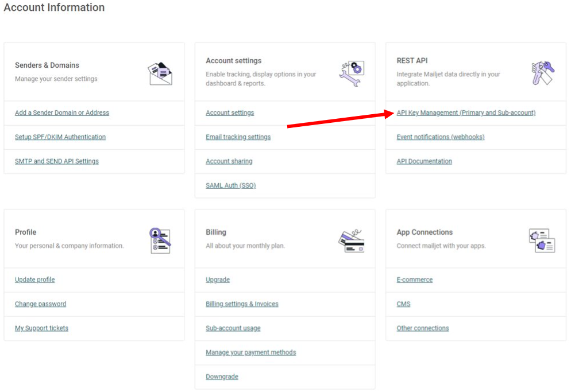
Task: View the API Documentation link
Action: click(x=425, y=161)
